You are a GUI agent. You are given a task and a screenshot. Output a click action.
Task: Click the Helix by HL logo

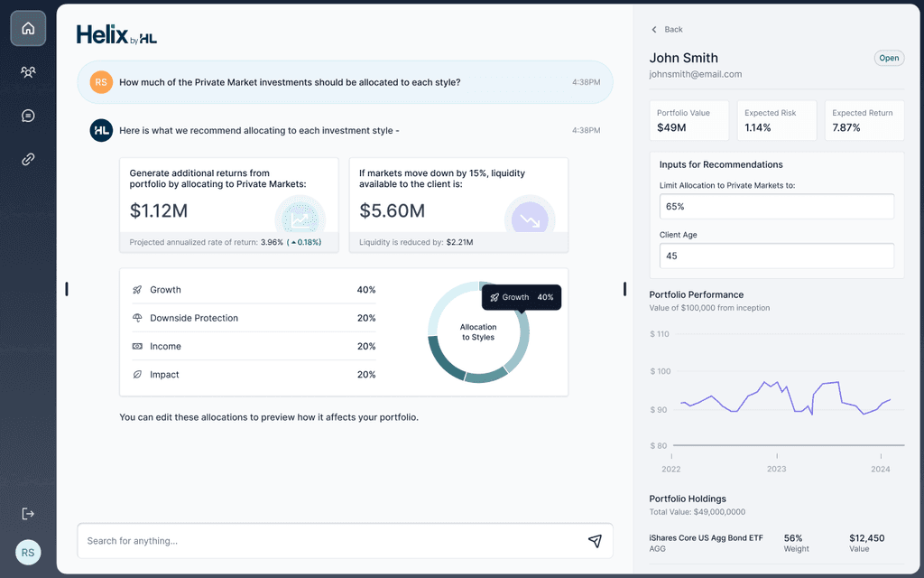pyautogui.click(x=116, y=35)
